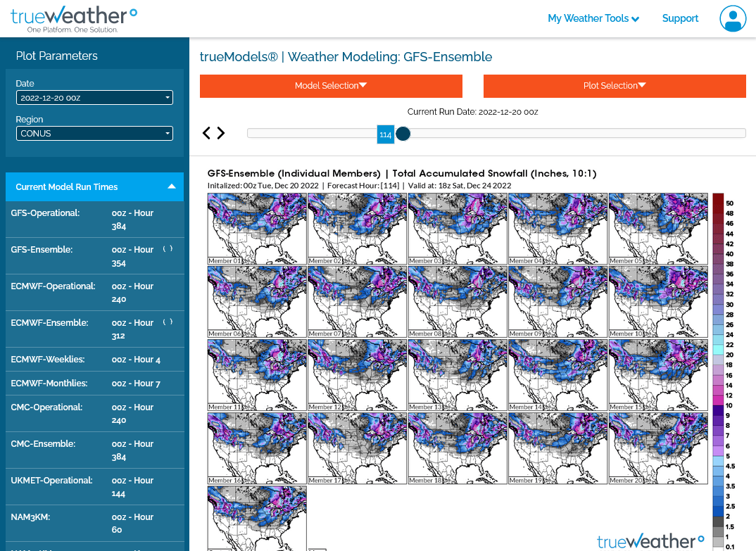Viewport: 756px width, 551px height.
Task: Open the Member 01 snowfall map
Action: click(x=257, y=229)
